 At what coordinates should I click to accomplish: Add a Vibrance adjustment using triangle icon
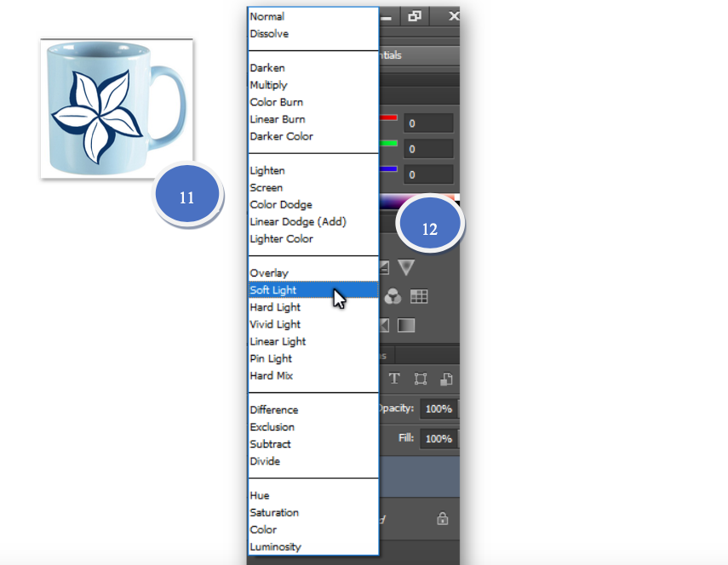coord(405,268)
